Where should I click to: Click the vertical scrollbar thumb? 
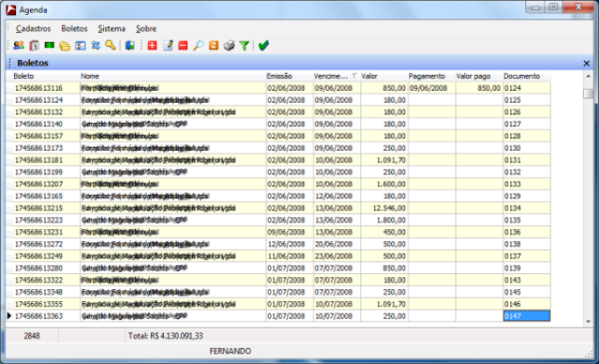[588, 94]
